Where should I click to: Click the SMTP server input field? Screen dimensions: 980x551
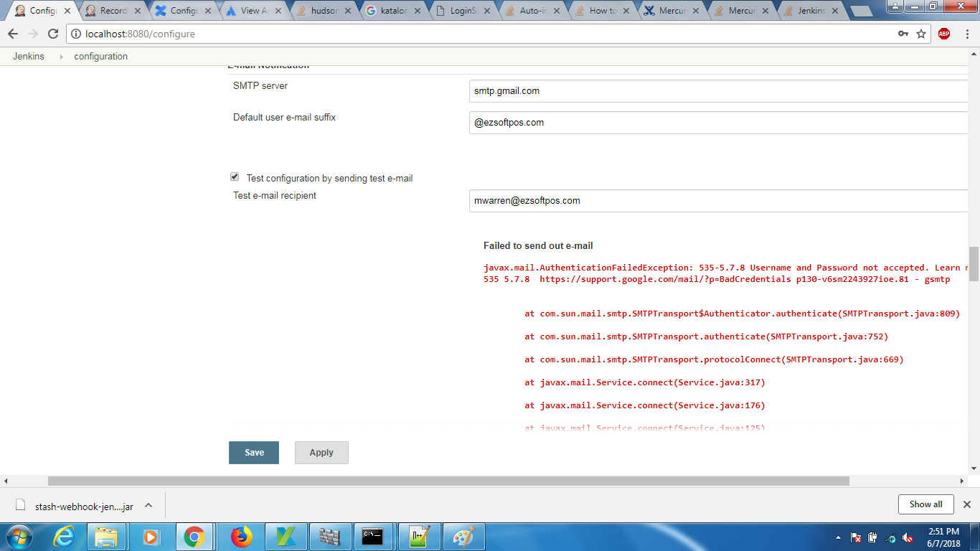coord(719,91)
